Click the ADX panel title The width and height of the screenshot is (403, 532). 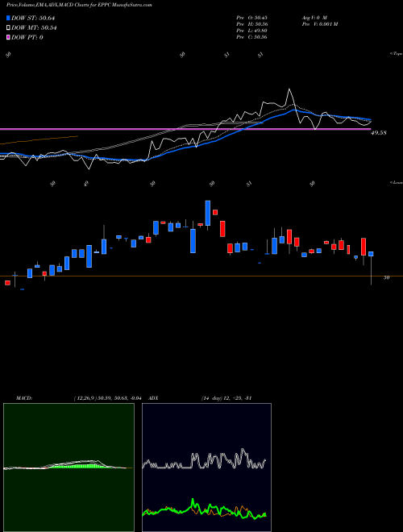[x=153, y=398]
